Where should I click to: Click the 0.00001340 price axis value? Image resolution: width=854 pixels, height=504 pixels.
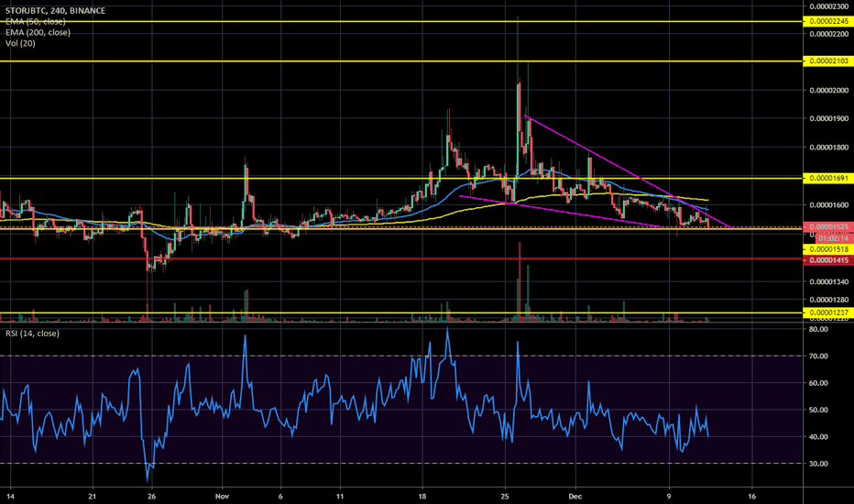point(829,282)
